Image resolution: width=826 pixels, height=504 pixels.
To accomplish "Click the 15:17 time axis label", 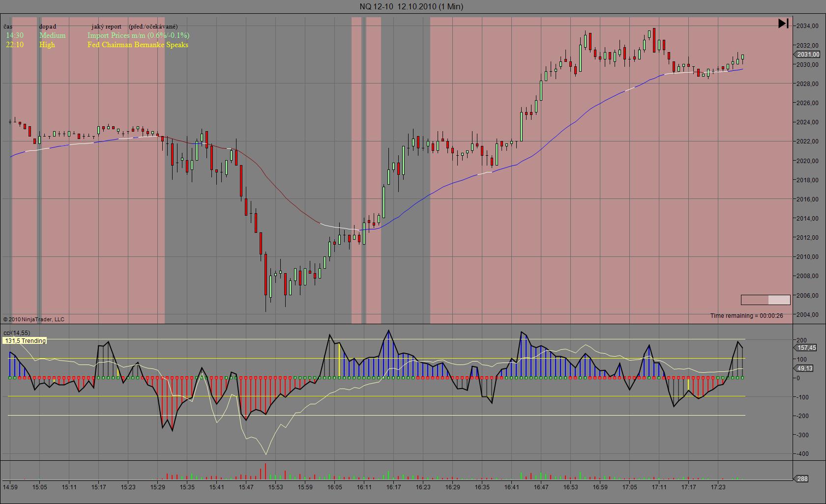I will pos(99,487).
